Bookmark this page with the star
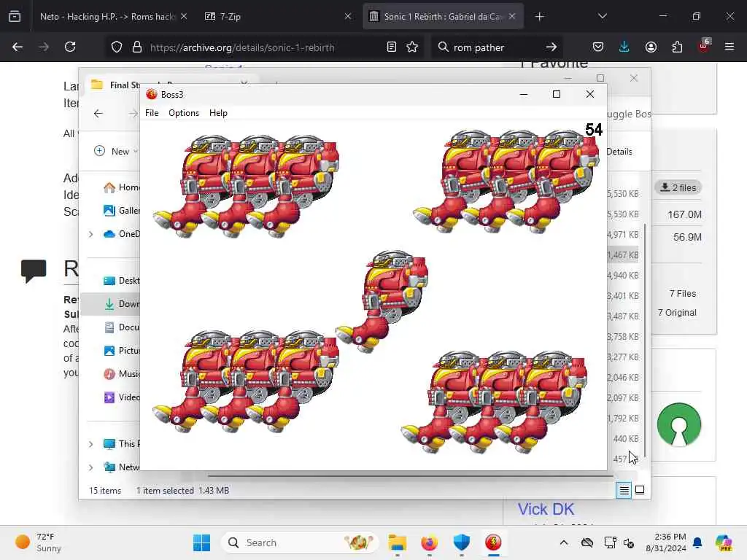The width and height of the screenshot is (747, 560). (x=412, y=47)
